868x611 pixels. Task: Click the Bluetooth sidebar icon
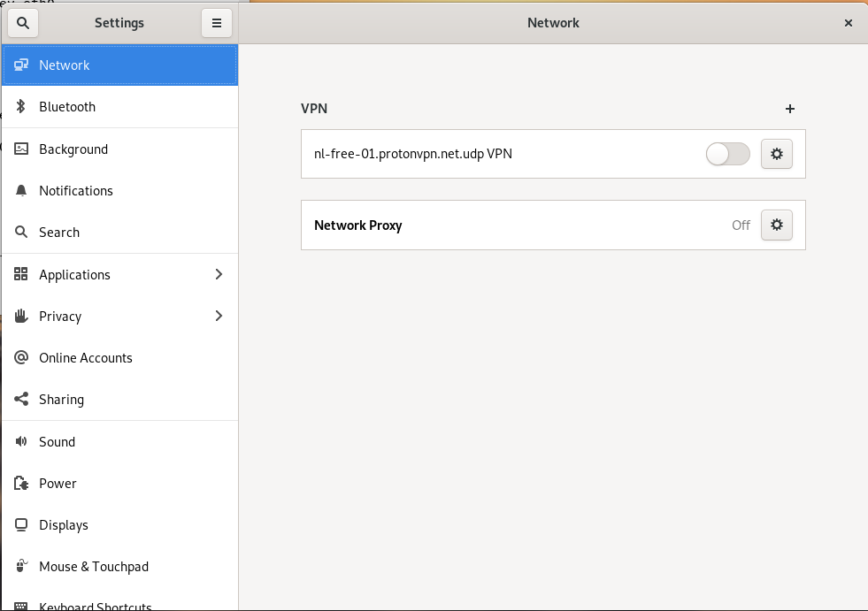tap(21, 106)
